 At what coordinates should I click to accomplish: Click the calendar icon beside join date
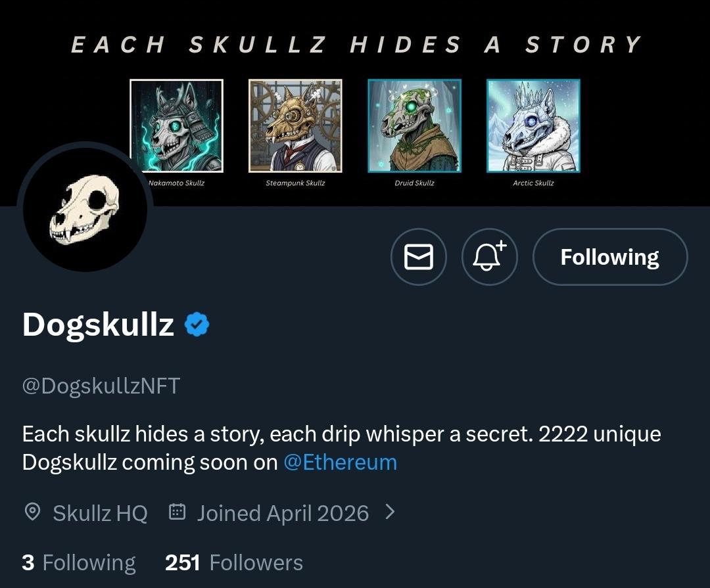pos(177,512)
